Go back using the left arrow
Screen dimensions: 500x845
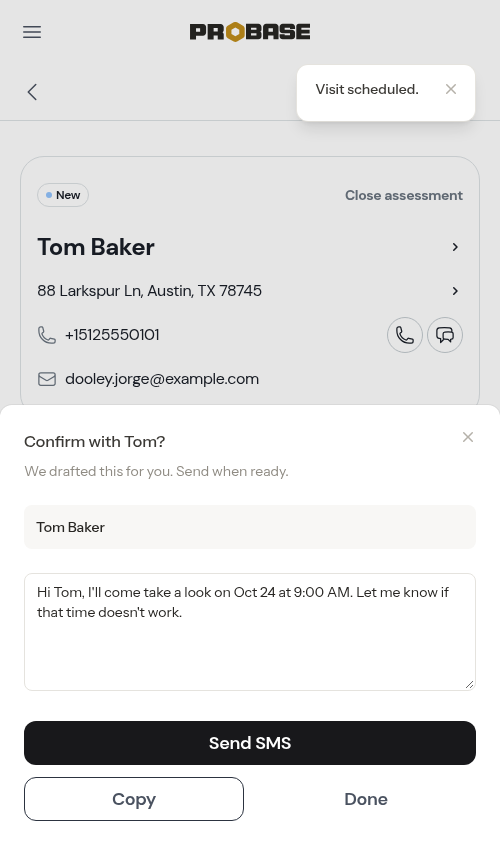coord(32,92)
